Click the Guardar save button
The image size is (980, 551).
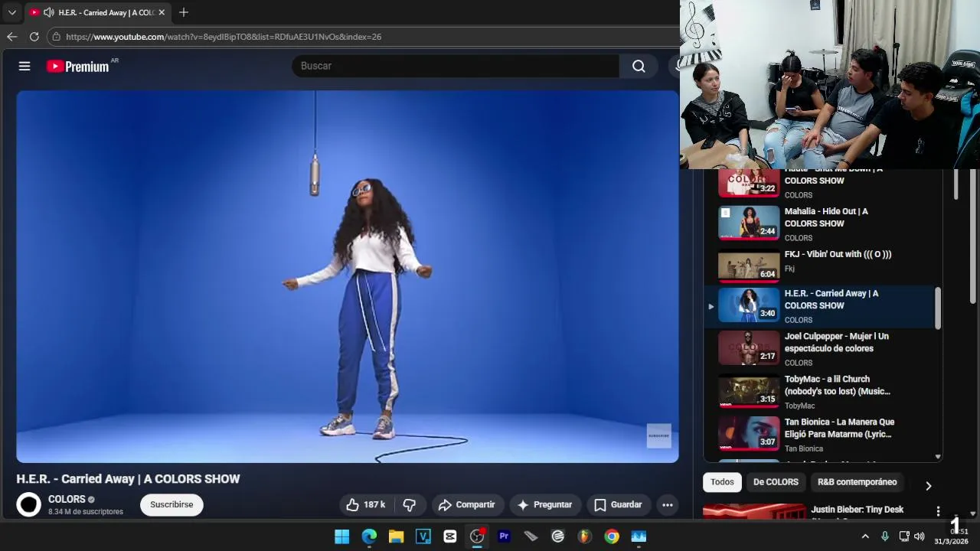coord(618,505)
